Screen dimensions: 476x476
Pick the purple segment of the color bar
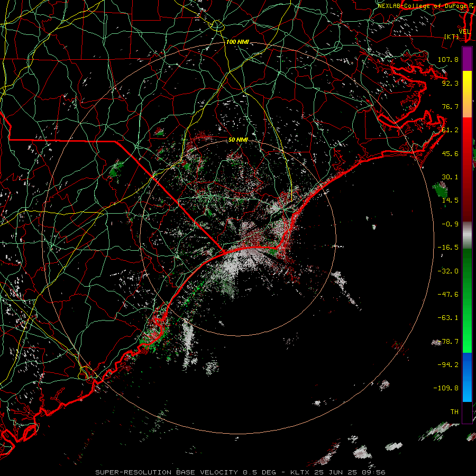click(467, 59)
